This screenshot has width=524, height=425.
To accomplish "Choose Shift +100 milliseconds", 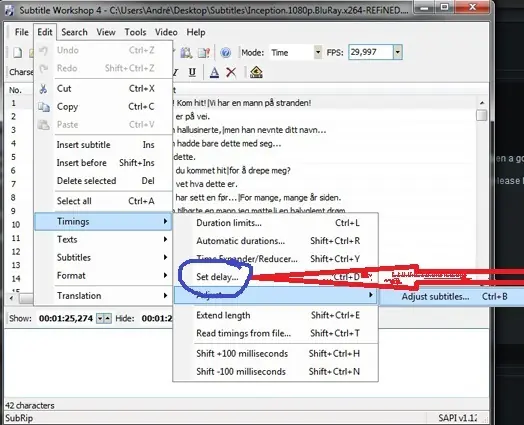I will pos(276,353).
